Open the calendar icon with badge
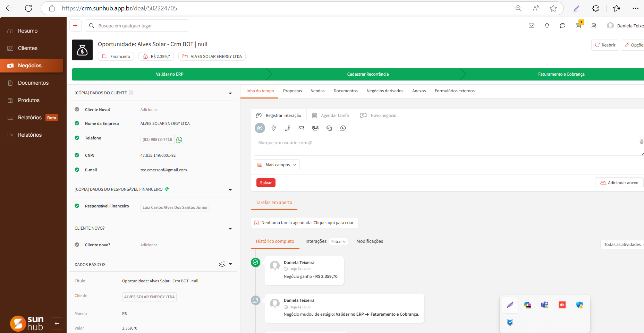The height and width of the screenshot is (333, 644). pyautogui.click(x=578, y=26)
